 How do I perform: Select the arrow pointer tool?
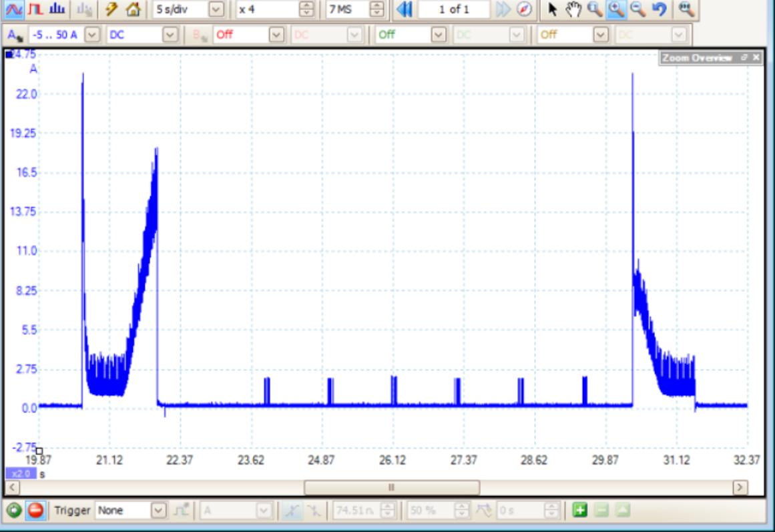[552, 9]
